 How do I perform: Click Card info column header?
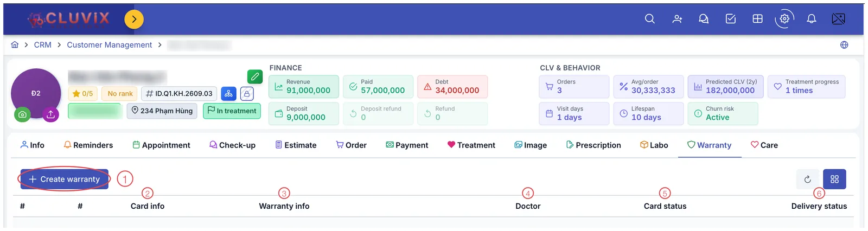148,206
